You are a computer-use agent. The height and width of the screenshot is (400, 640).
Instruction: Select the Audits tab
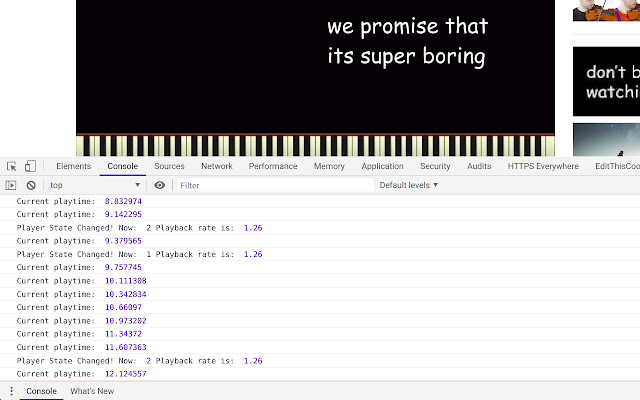[x=479, y=167]
